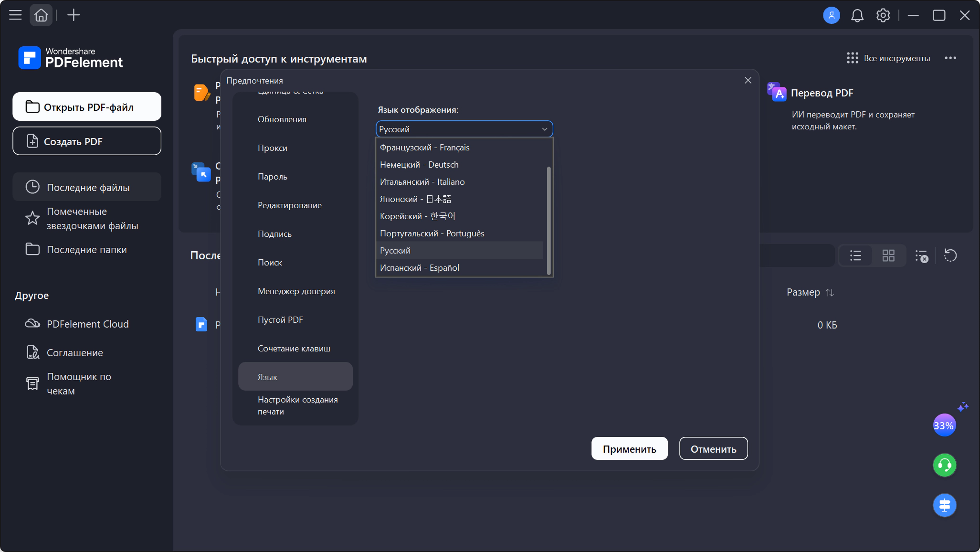
Task: Open the Редактирование preferences section
Action: 295,205
